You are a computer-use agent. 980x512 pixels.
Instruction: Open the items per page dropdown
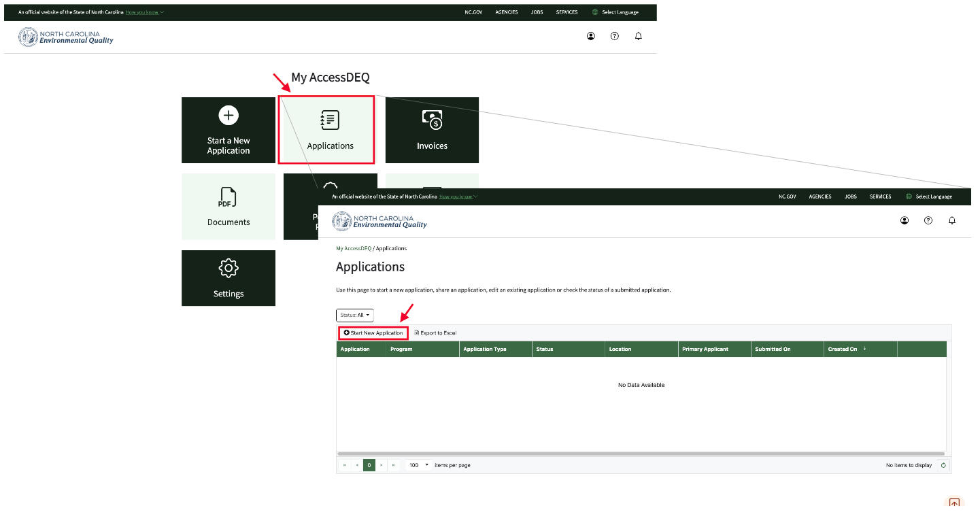(418, 465)
